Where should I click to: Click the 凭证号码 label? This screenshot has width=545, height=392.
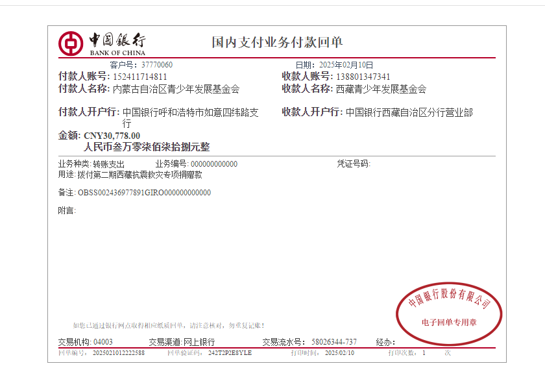354,164
